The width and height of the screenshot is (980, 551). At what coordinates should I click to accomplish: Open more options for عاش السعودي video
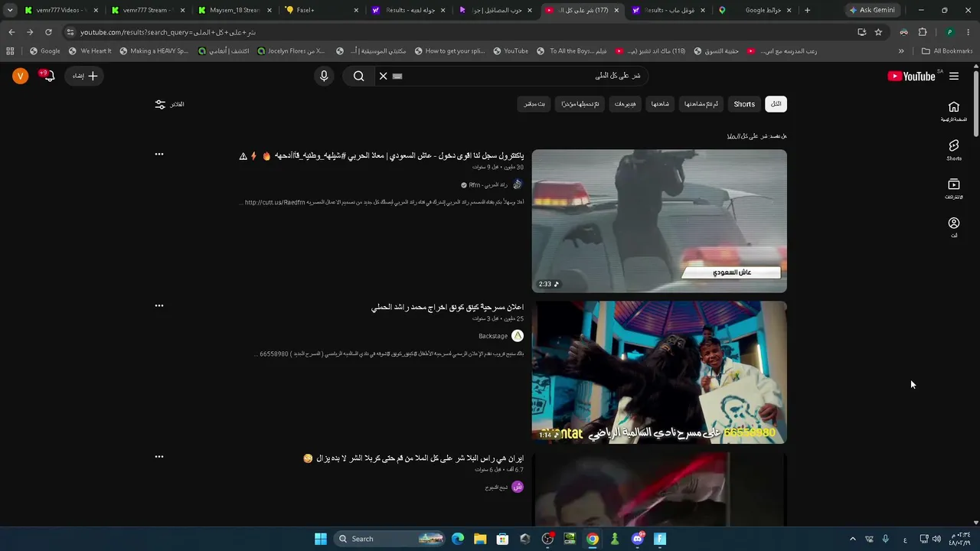159,154
